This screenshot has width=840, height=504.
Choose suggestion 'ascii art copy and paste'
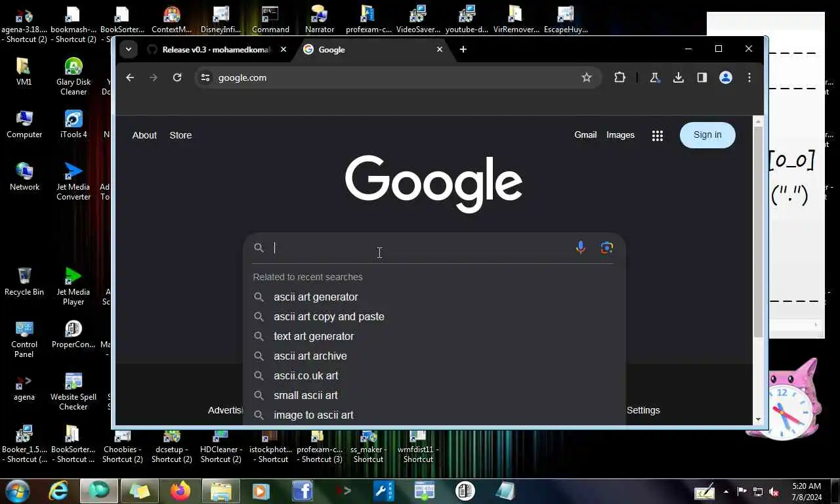click(434, 316)
